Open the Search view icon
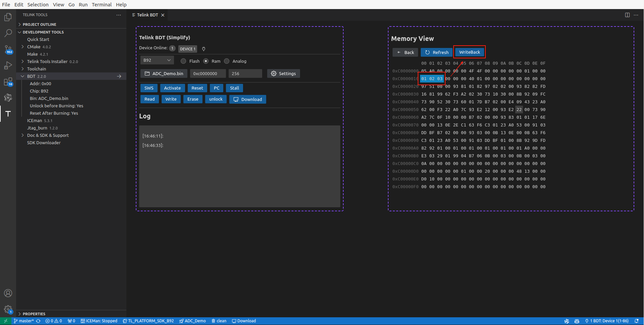The image size is (644, 325). (8, 33)
